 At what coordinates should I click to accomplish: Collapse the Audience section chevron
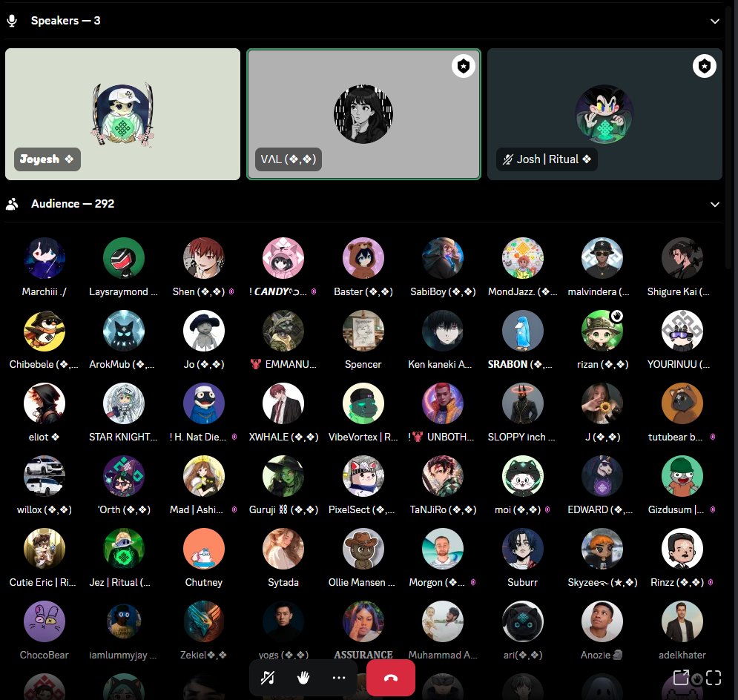714,204
